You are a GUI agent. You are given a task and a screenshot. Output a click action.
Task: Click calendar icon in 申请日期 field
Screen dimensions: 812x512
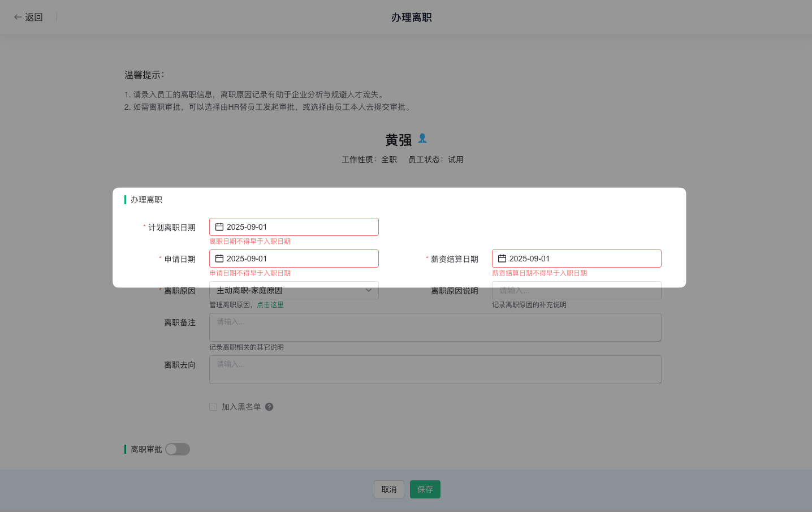click(219, 259)
